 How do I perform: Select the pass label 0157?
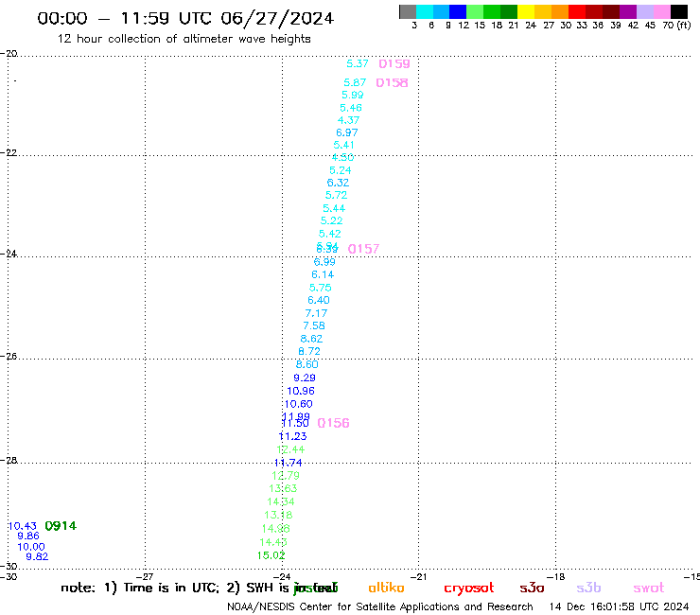pyautogui.click(x=363, y=249)
